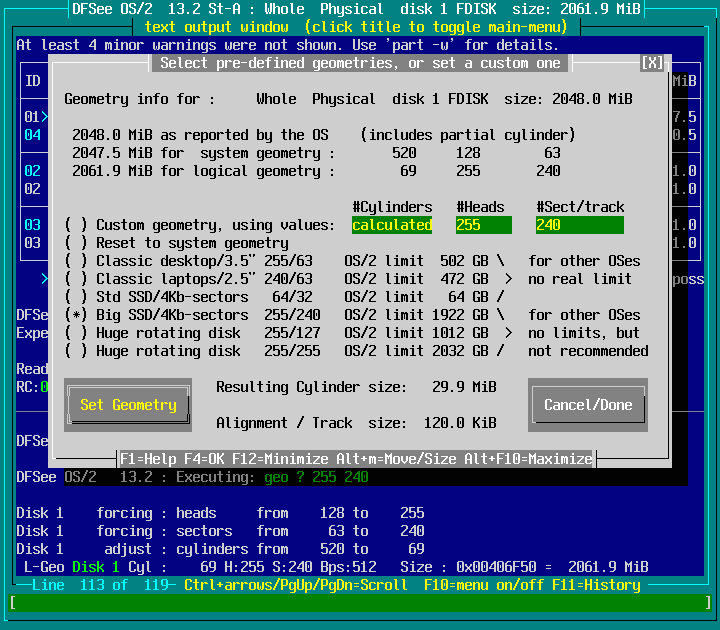
Task: Select the Custom geometry radio option
Action: coord(76,225)
